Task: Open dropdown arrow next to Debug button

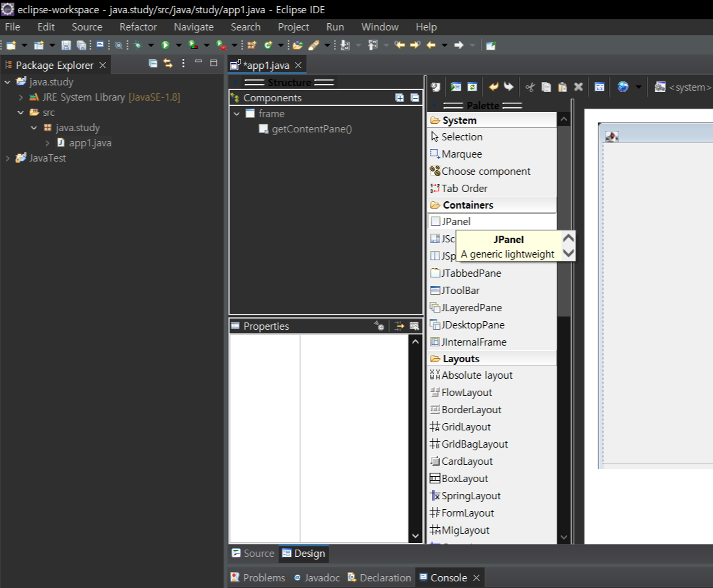Action: coord(150,45)
